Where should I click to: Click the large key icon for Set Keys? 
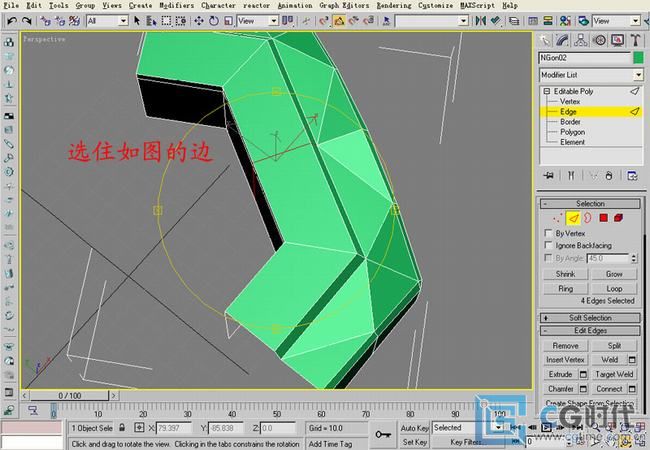[383, 434]
